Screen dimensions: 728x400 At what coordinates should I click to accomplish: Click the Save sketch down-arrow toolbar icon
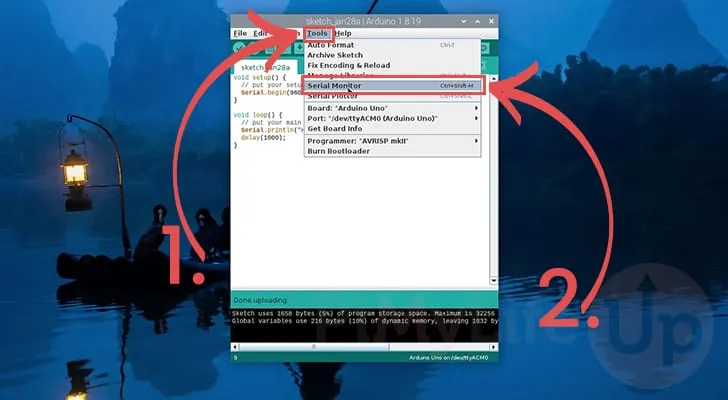299,48
